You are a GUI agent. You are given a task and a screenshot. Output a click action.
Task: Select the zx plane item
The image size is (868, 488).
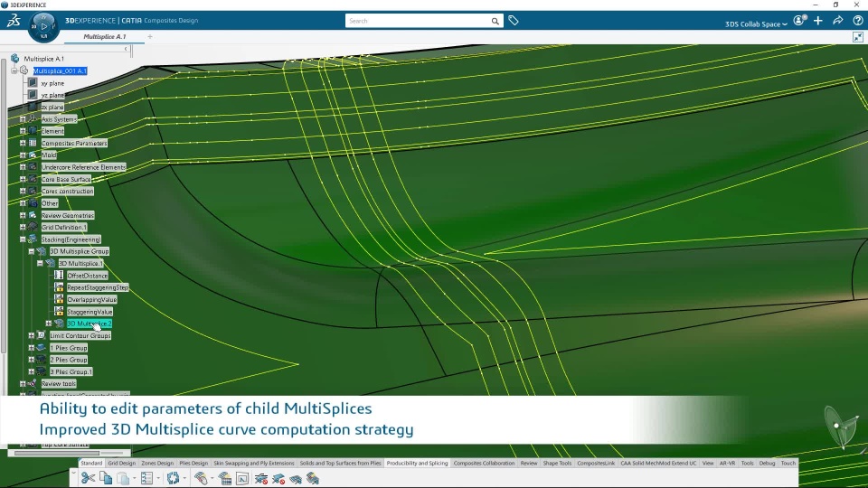tap(52, 108)
